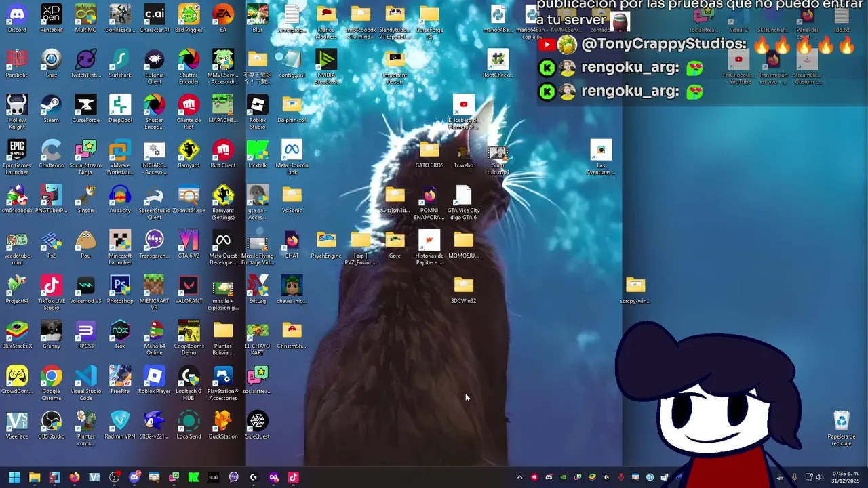
Task: Open the RPCS3 emulator icon
Action: (x=85, y=335)
